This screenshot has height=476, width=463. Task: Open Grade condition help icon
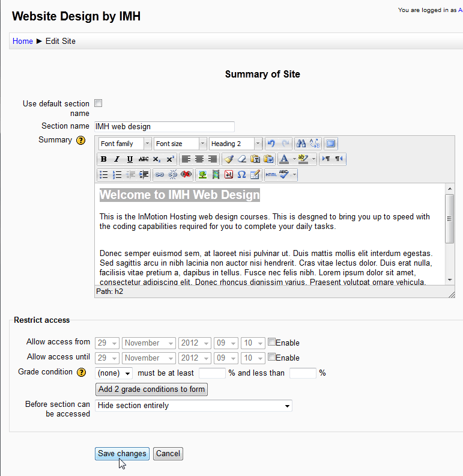point(81,372)
